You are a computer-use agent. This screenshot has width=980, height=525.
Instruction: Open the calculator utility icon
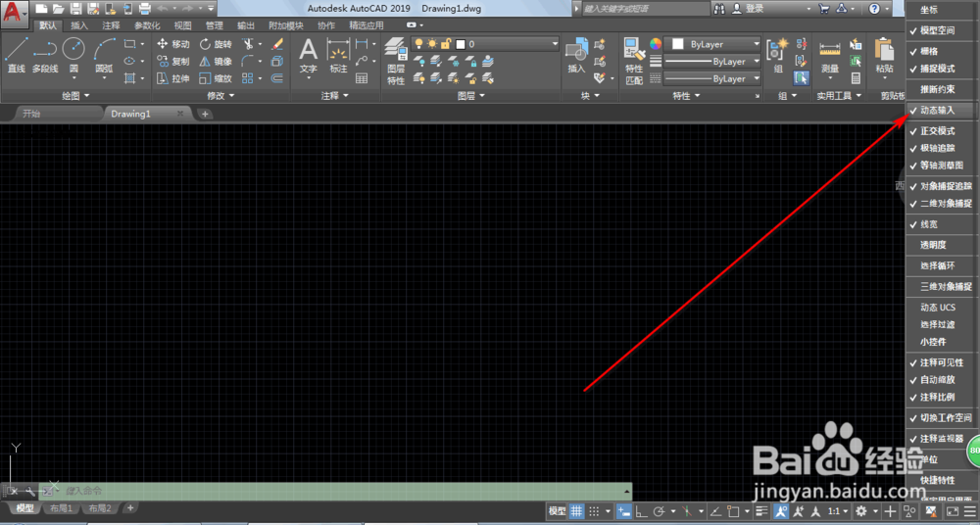tap(856, 78)
